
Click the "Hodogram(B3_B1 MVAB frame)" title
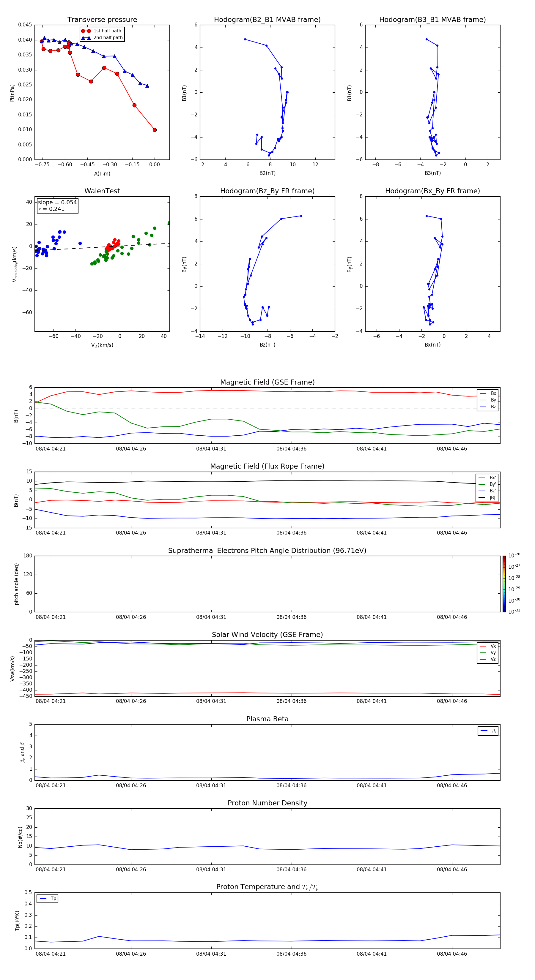click(x=432, y=20)
